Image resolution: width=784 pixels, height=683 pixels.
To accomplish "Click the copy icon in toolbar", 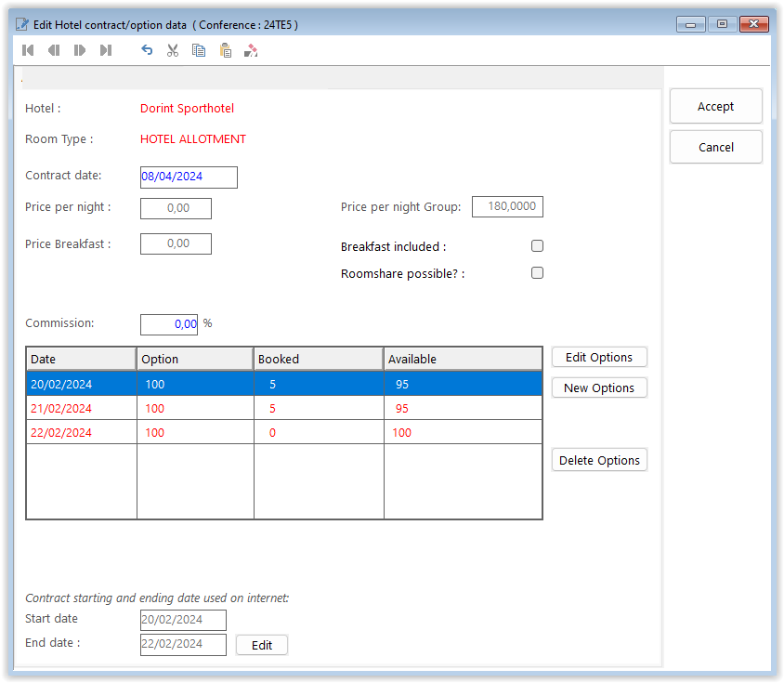I will (x=199, y=50).
